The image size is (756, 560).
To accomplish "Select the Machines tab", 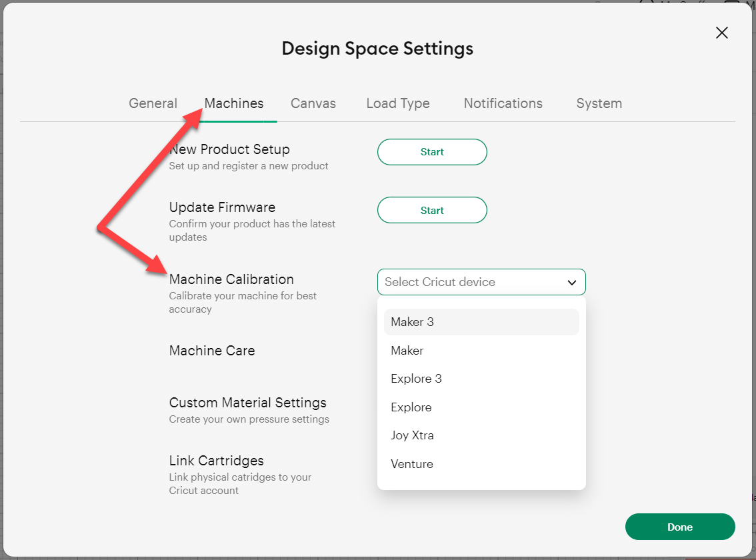I will (233, 103).
